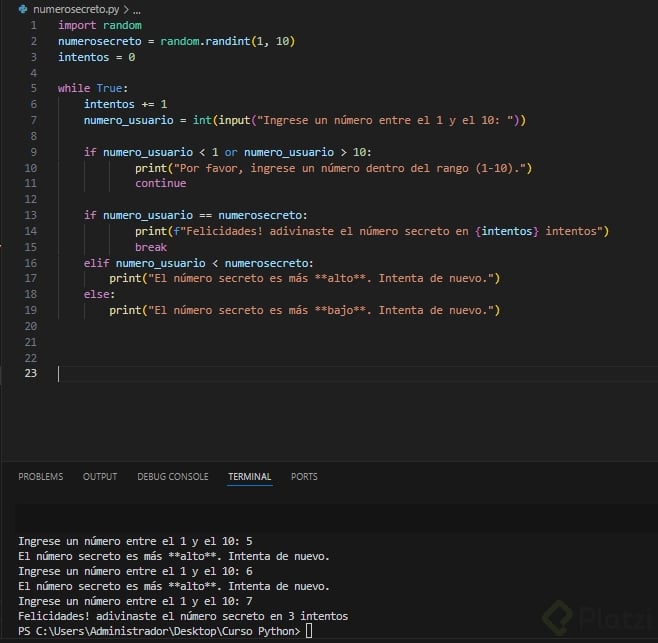
Task: Click the 'else:' keyword on line 18
Action: (99, 294)
